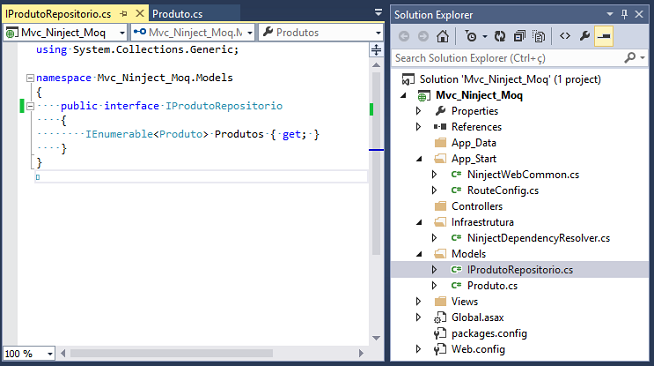Focus the Search Solution Explorer field
Viewport: 654px width, 366px height.
coord(508,58)
